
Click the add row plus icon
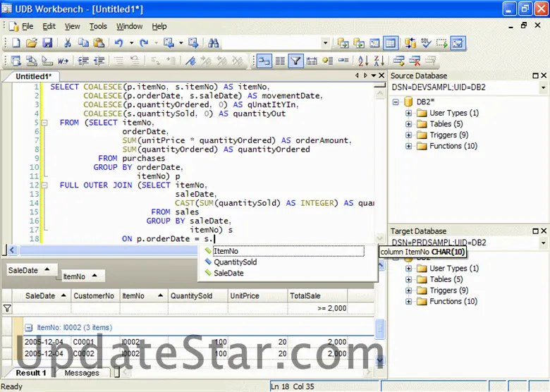327,61
